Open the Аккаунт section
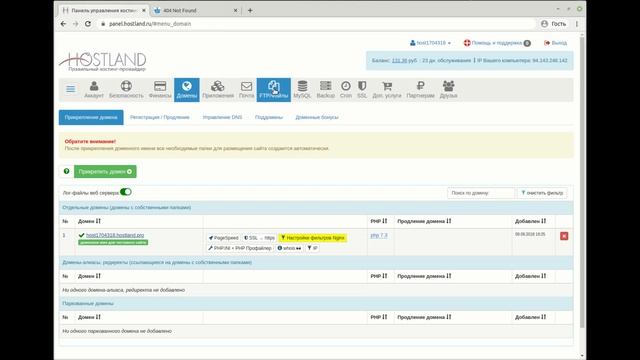 tap(94, 90)
